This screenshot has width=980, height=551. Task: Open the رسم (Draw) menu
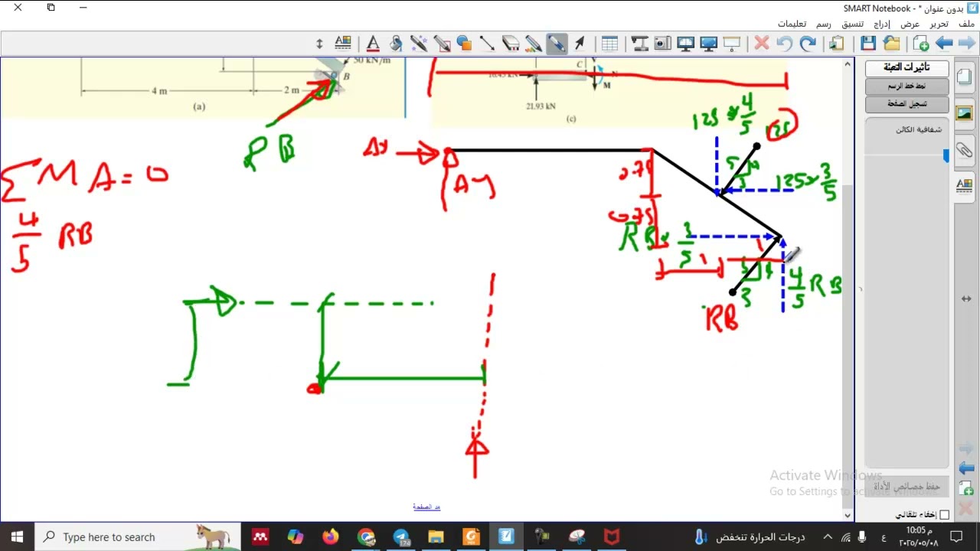pos(823,24)
